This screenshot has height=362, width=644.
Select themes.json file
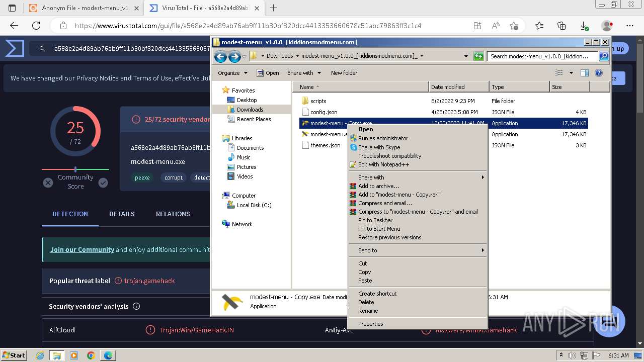(x=325, y=145)
